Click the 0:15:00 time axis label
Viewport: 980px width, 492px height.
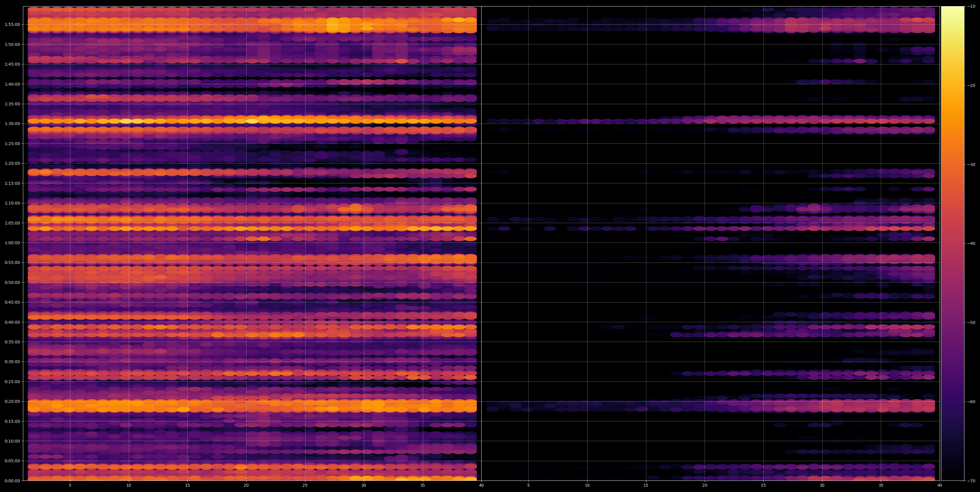[12, 421]
